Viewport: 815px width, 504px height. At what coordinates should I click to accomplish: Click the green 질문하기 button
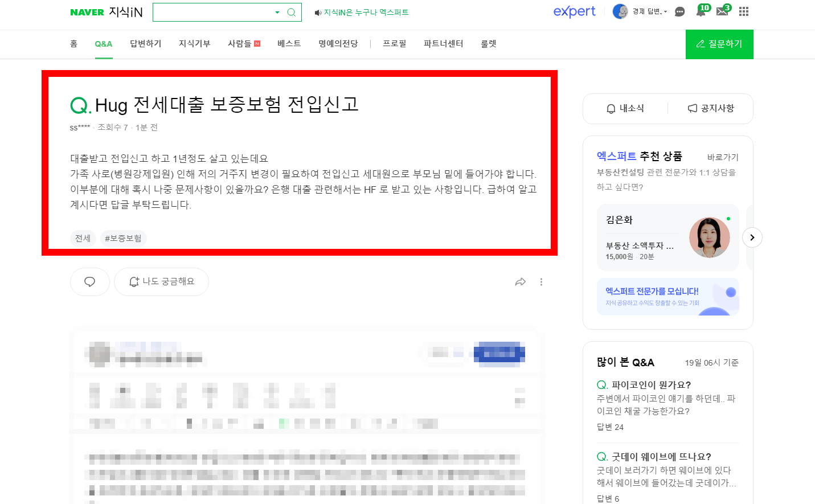[719, 44]
